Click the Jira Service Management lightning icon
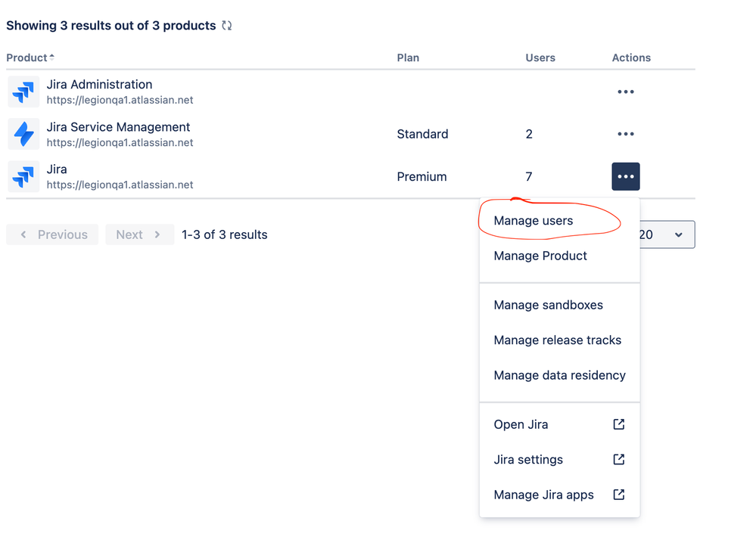 (23, 134)
